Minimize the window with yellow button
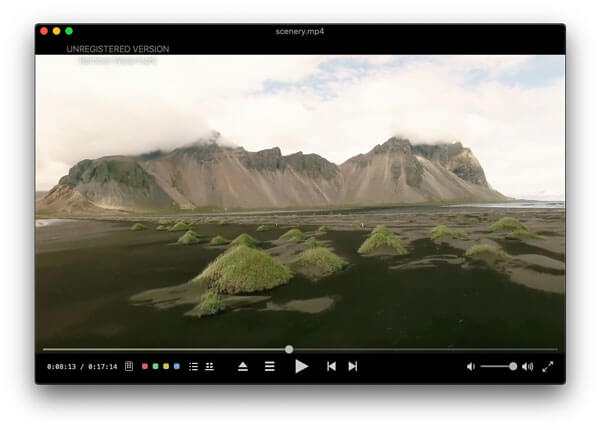Viewport: 600px width, 430px height. click(x=57, y=31)
